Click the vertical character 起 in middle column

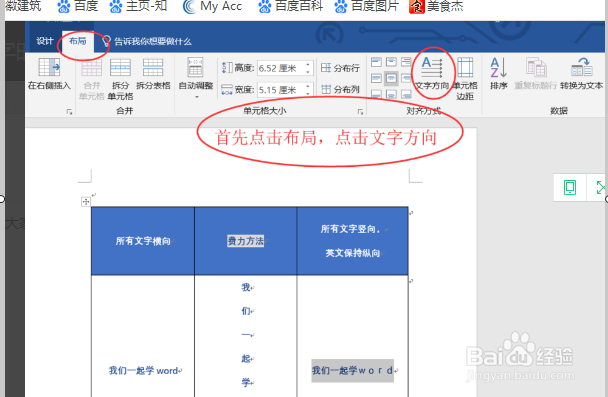[246, 358]
